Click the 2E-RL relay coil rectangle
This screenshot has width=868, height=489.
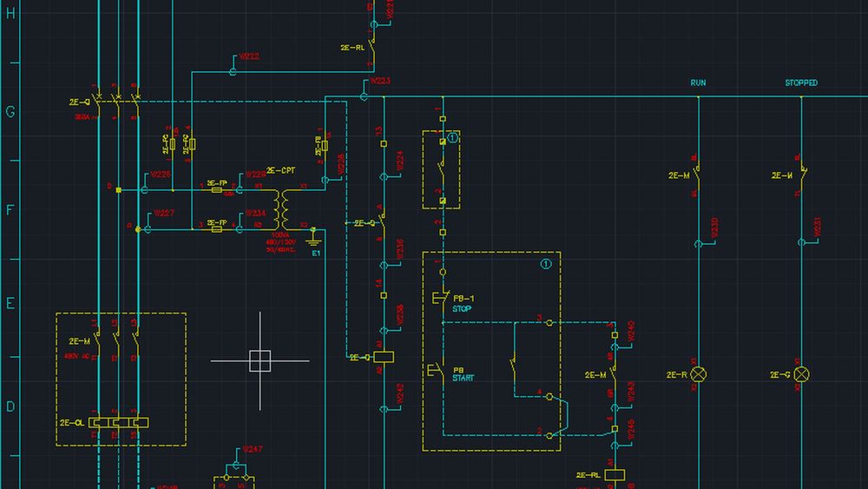pyautogui.click(x=615, y=474)
